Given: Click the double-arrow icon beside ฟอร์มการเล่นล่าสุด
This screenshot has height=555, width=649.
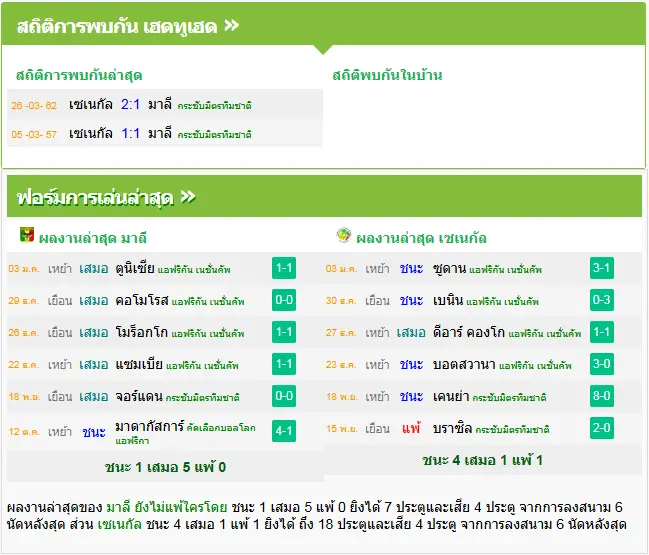Looking at the screenshot, I should click(x=188, y=197).
